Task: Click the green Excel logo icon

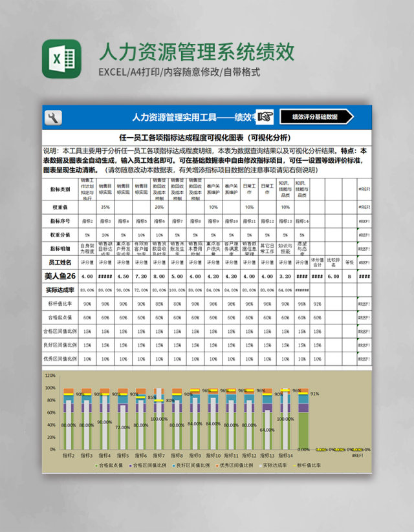Action: [x=61, y=59]
